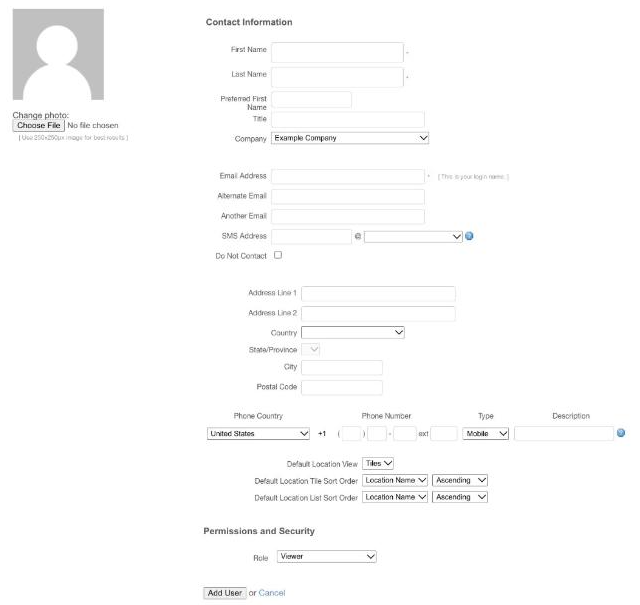The height and width of the screenshot is (605, 640).
Task: Click the Address Line 1 field
Action: coord(378,294)
